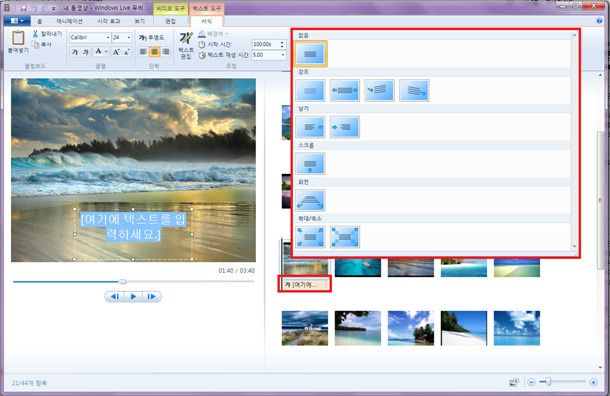
Task: Select zoom effect with inward crossing arrows
Action: [345, 237]
